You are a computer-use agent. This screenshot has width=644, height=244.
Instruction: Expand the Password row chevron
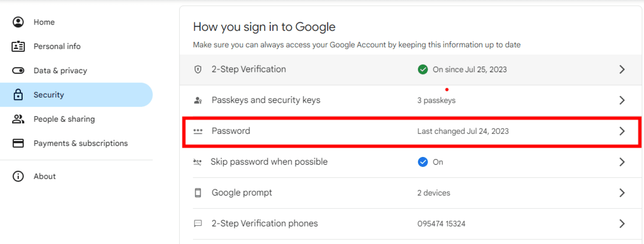tap(622, 131)
